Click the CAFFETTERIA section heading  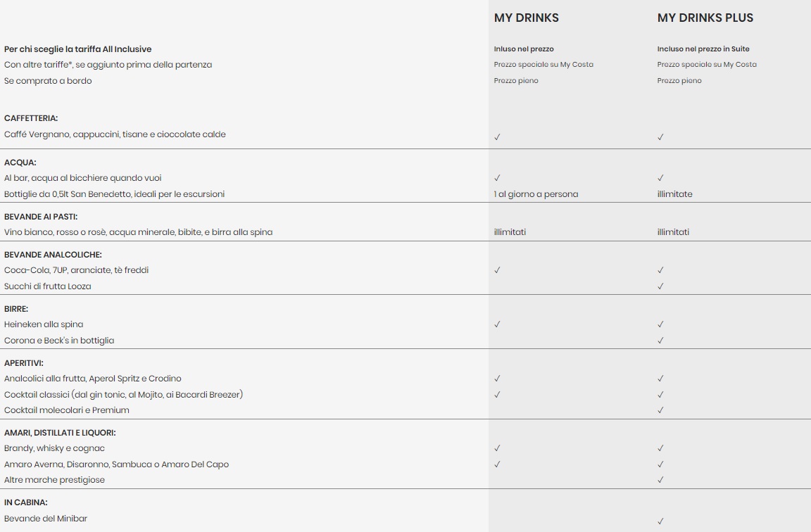click(x=31, y=118)
